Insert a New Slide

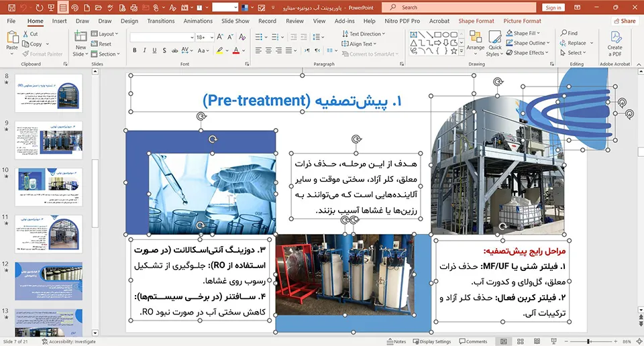pyautogui.click(x=80, y=44)
